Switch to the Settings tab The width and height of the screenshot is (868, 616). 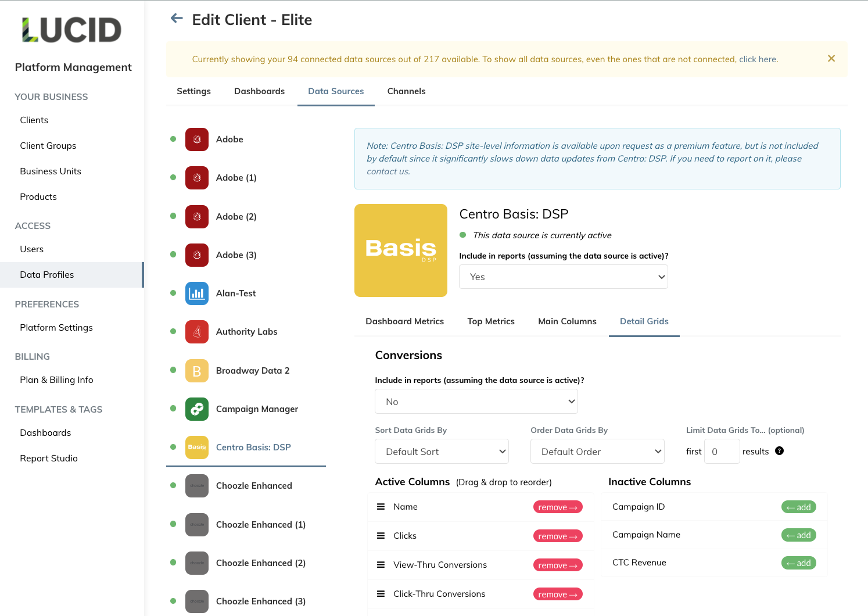193,91
